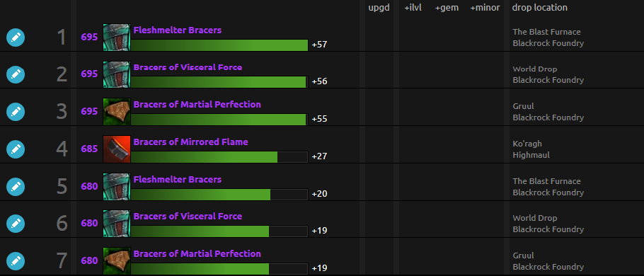Viewport: 644px width, 276px height.
Task: Click the edit pencil icon for rank 7
Action: point(16,261)
